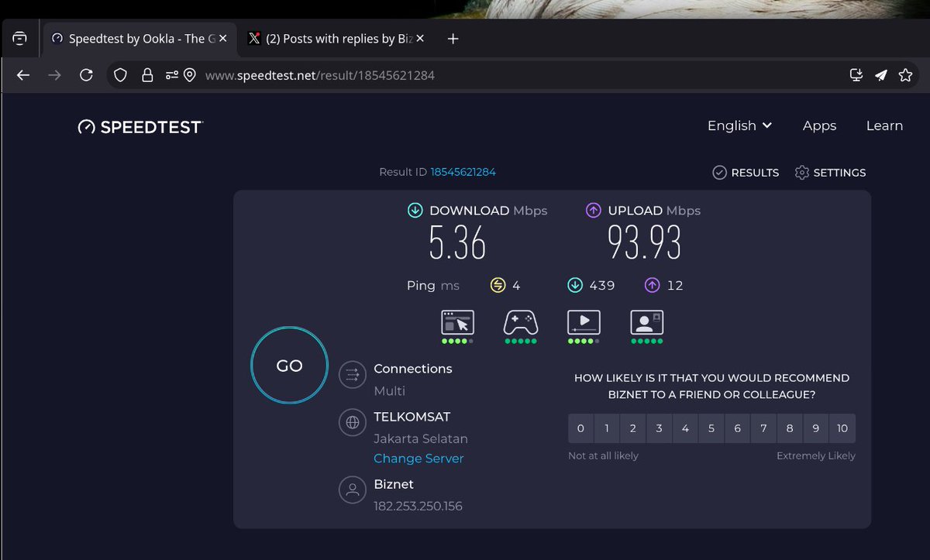Start a new test with GO
The height and width of the screenshot is (560, 930).
click(289, 366)
